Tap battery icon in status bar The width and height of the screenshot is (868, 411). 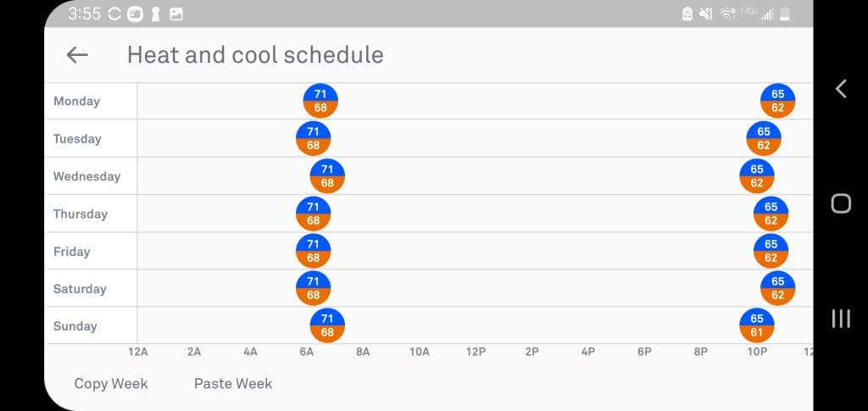785,14
